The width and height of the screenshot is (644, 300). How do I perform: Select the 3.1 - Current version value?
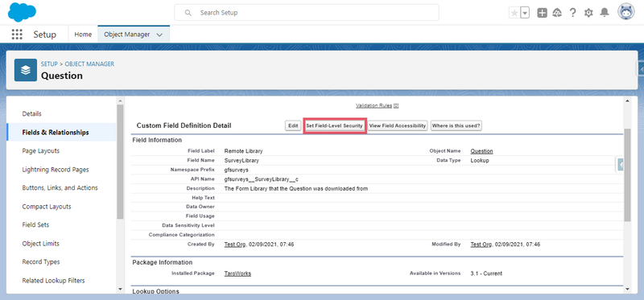486,273
